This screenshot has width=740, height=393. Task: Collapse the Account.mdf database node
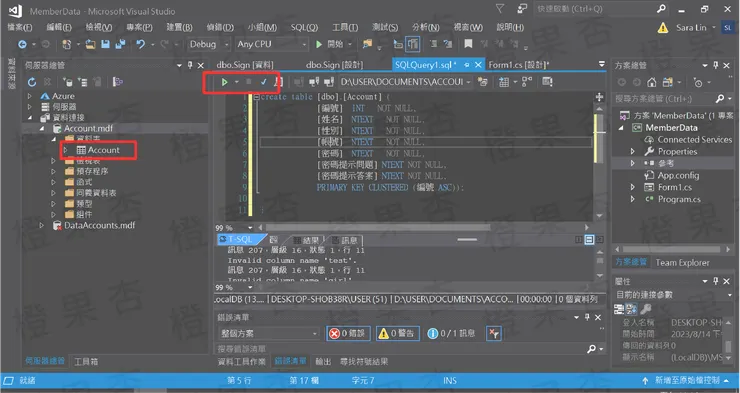(42, 128)
